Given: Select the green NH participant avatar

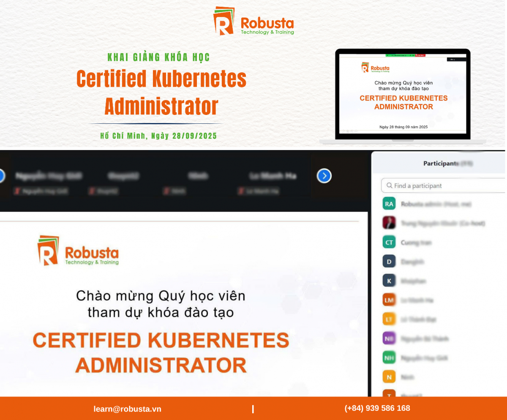Looking at the screenshot, I should (x=389, y=358).
